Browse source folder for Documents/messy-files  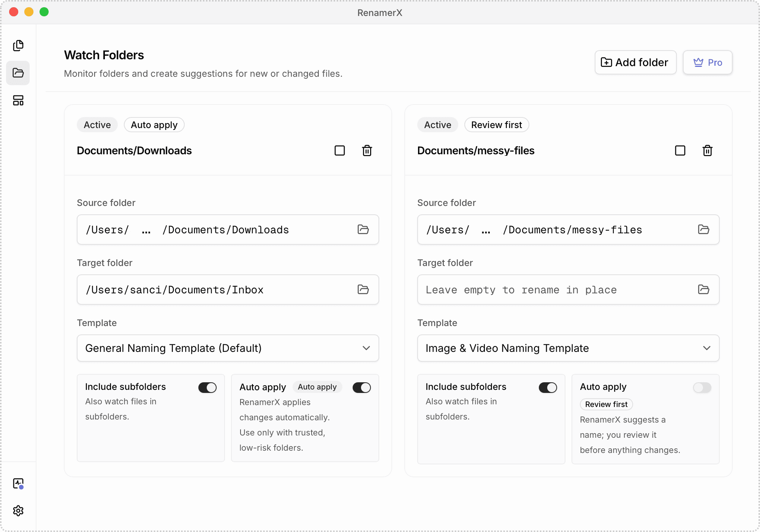704,230
